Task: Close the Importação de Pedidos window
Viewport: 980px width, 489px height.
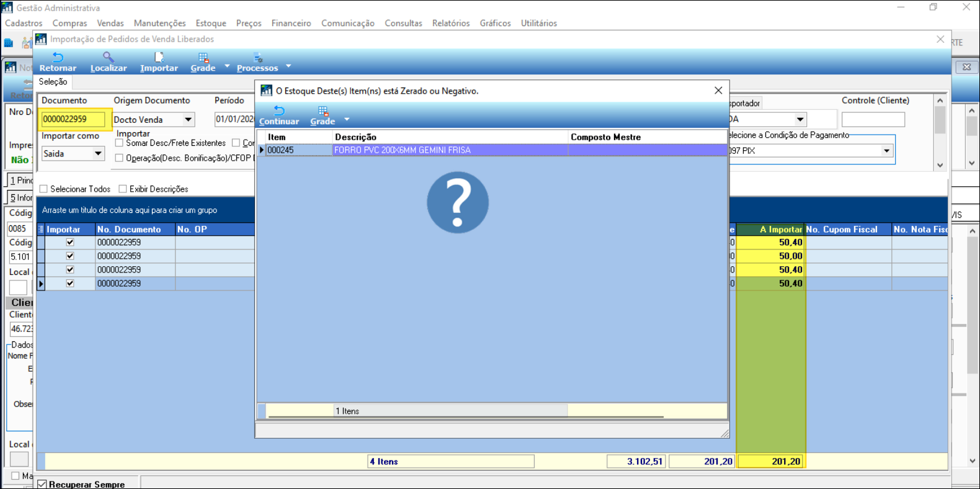Action: [940, 39]
